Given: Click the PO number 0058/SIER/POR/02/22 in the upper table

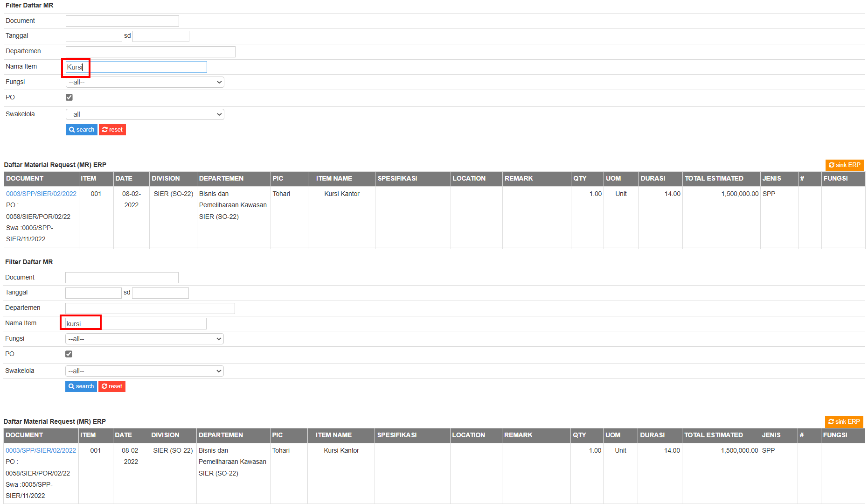Looking at the screenshot, I should click(38, 217).
